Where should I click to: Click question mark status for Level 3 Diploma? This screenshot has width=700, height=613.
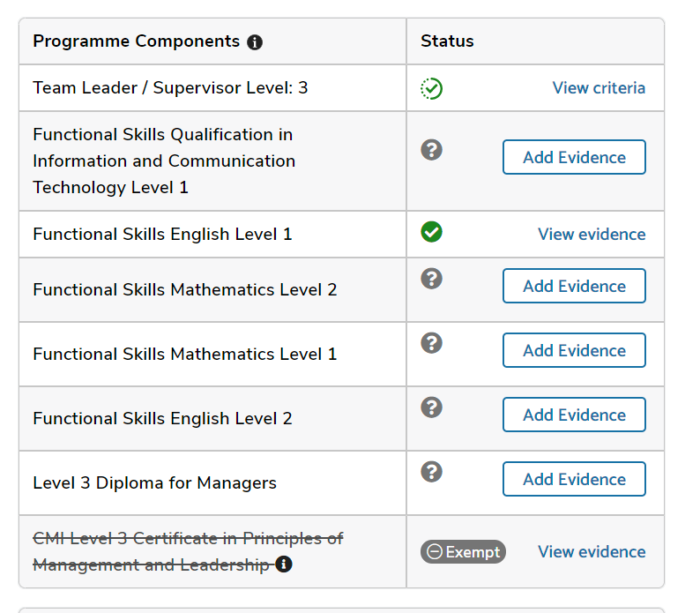(431, 472)
